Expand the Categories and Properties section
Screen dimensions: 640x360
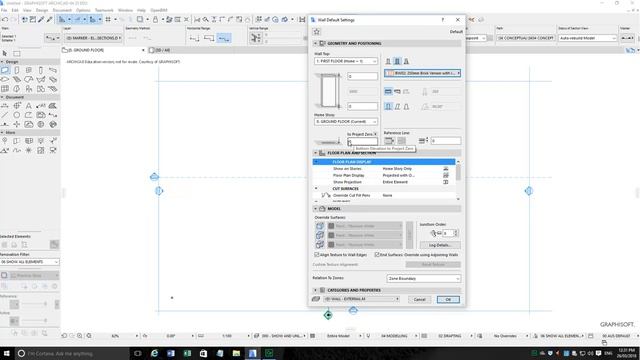[315, 290]
